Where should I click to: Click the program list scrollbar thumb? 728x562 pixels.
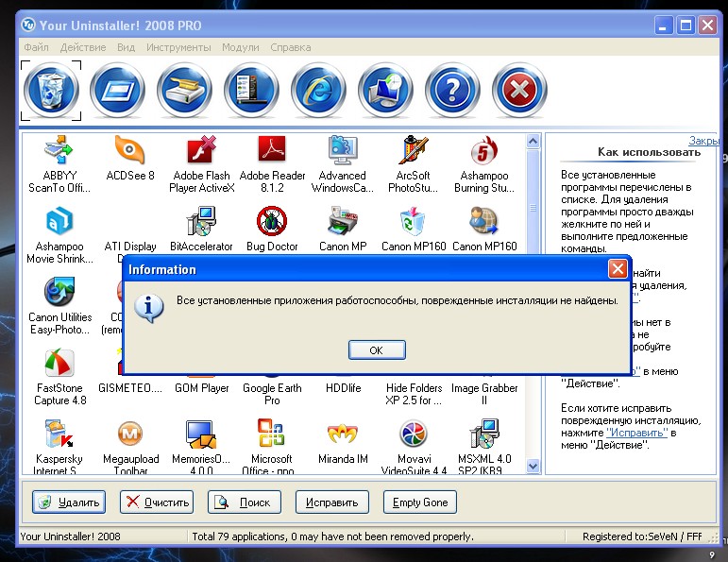533,208
